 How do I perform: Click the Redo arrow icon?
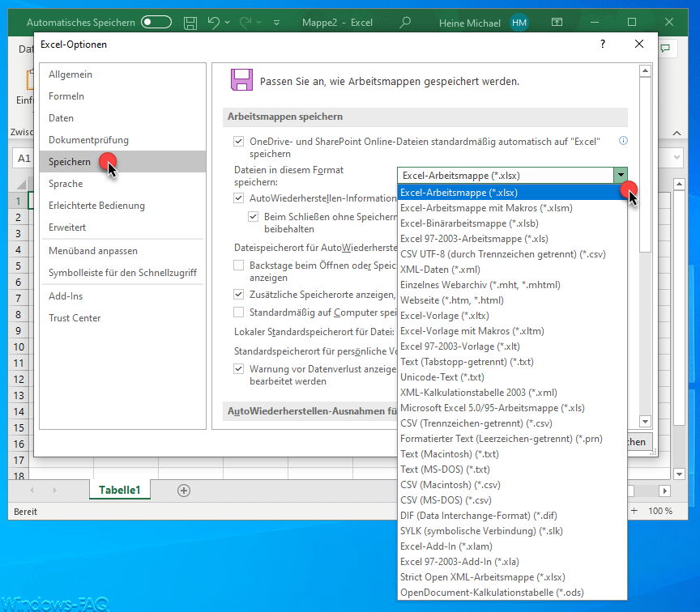coord(245,23)
